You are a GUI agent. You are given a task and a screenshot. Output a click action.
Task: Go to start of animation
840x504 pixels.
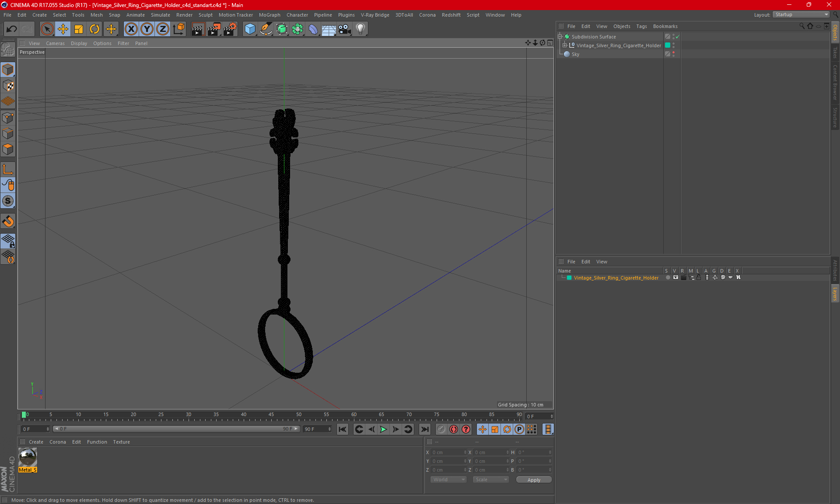(x=343, y=430)
